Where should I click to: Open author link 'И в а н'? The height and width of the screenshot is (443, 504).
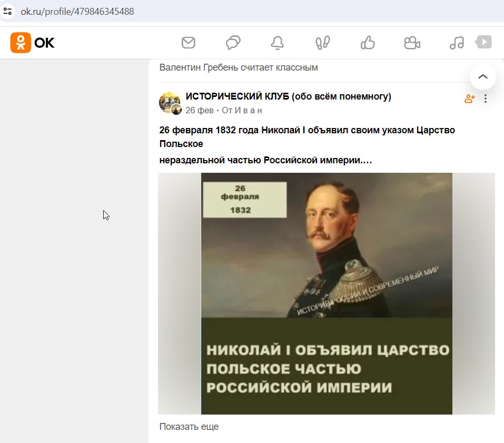coord(248,110)
